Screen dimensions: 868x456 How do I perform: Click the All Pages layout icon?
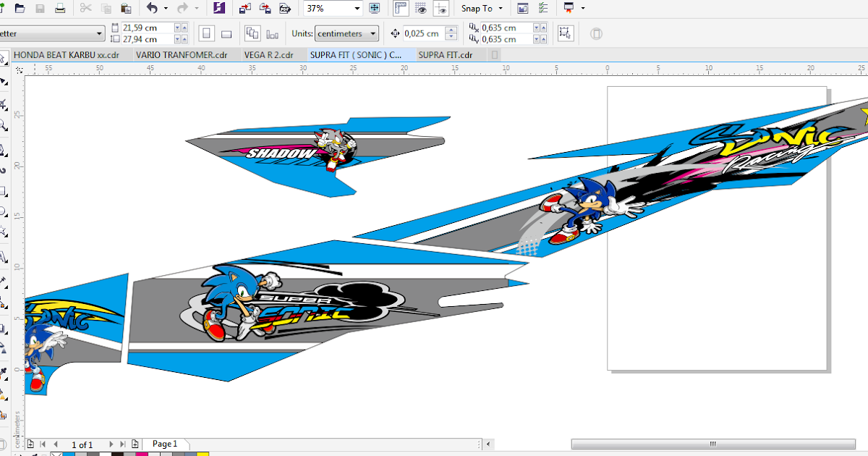(x=252, y=33)
